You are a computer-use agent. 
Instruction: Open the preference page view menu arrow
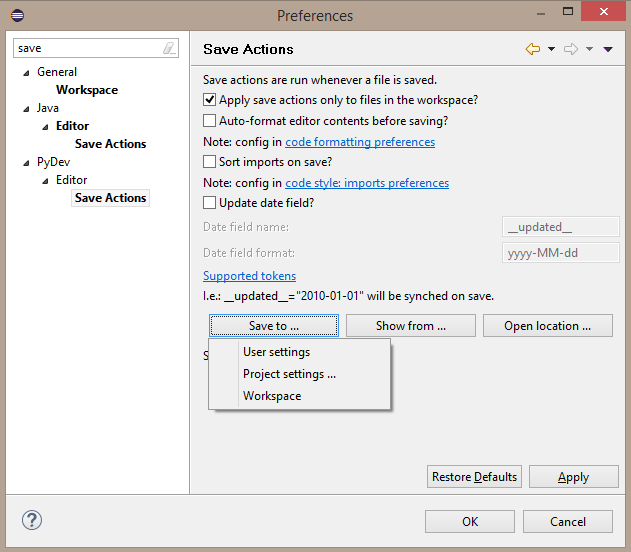(608, 49)
